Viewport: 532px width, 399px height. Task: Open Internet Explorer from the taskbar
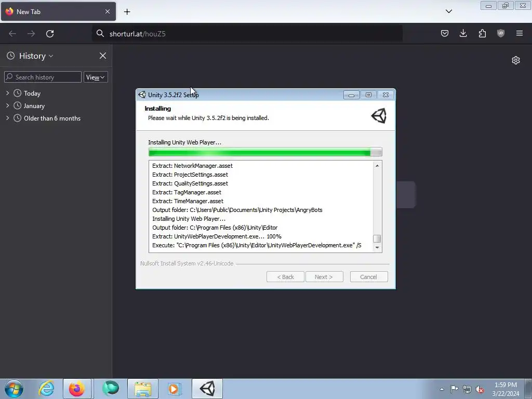point(46,389)
